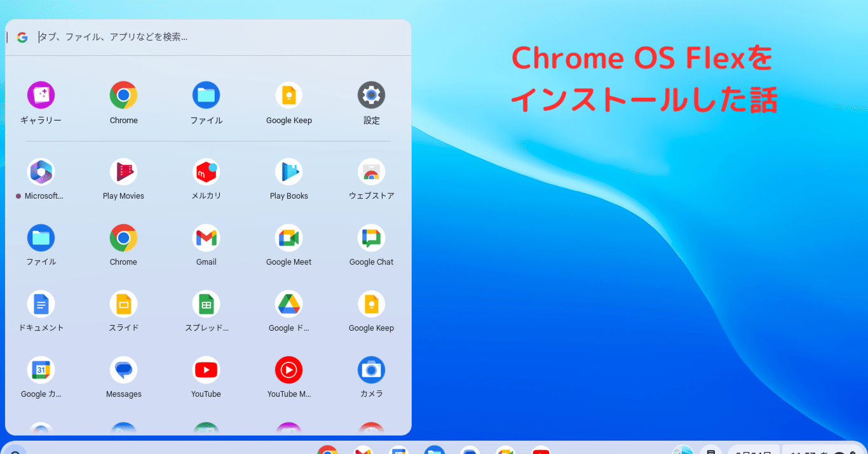This screenshot has width=868, height=454.
Task: Open YouTube Music
Action: [288, 368]
